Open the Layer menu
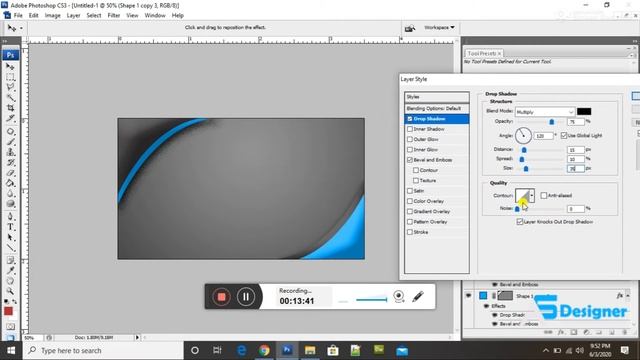 click(x=73, y=15)
